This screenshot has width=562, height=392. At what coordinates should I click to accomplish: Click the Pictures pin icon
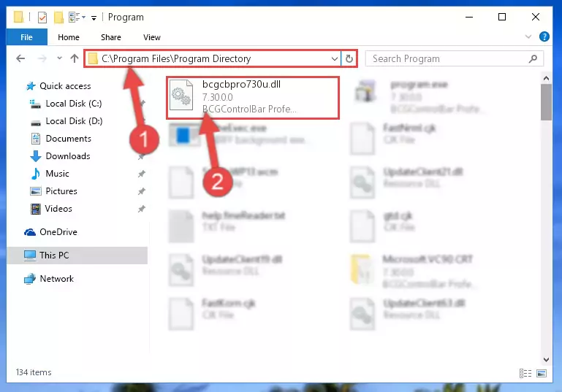tap(142, 191)
